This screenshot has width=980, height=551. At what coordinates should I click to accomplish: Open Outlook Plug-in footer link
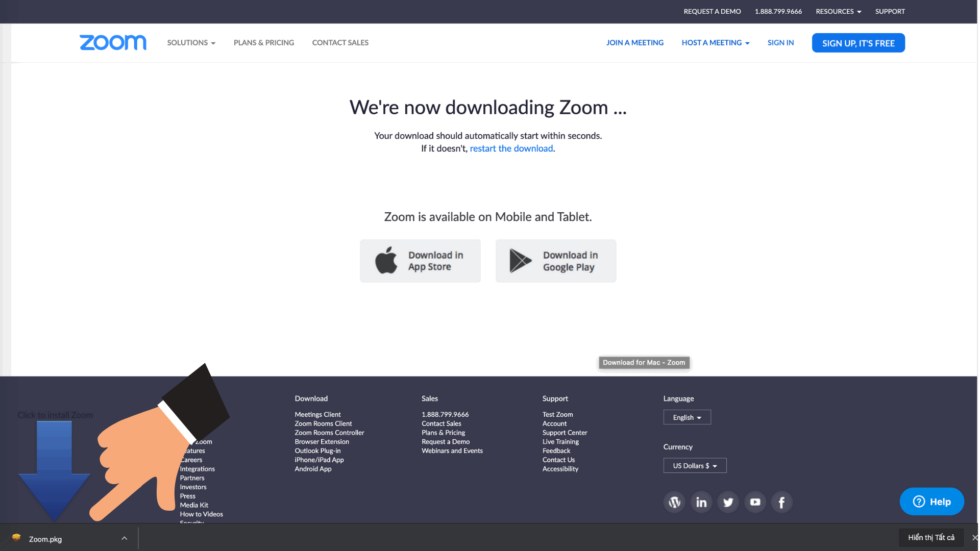coord(317,451)
